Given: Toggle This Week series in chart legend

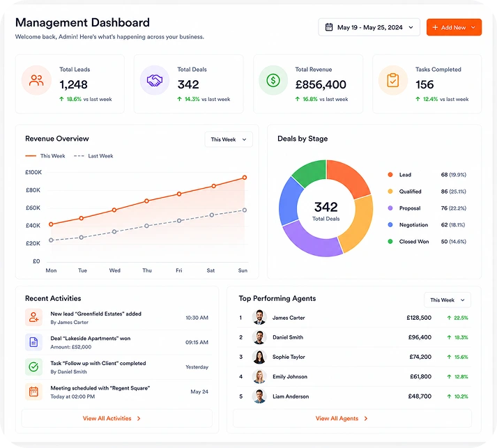Looking at the screenshot, I should (45, 156).
